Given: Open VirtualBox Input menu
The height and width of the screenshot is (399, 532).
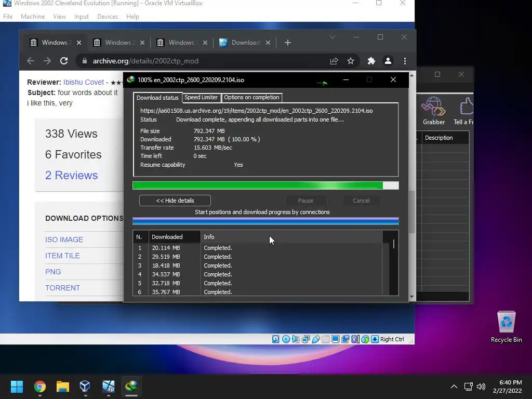Looking at the screenshot, I should (x=82, y=16).
